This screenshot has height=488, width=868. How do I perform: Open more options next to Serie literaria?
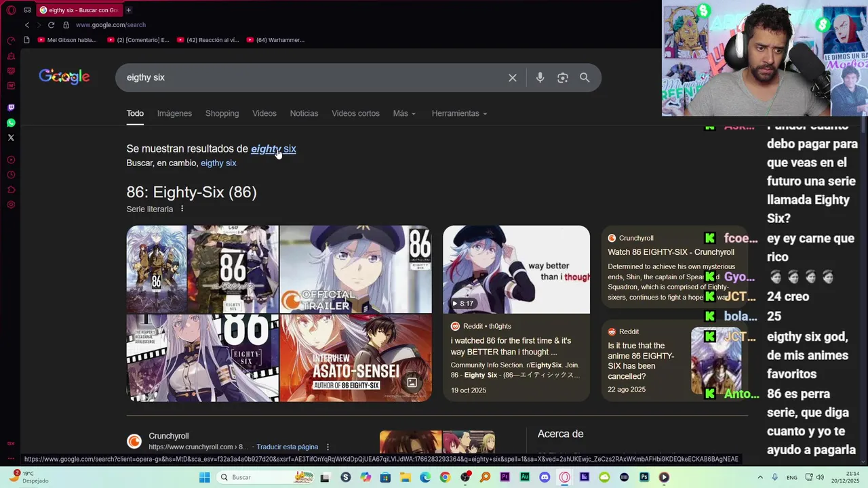point(182,209)
